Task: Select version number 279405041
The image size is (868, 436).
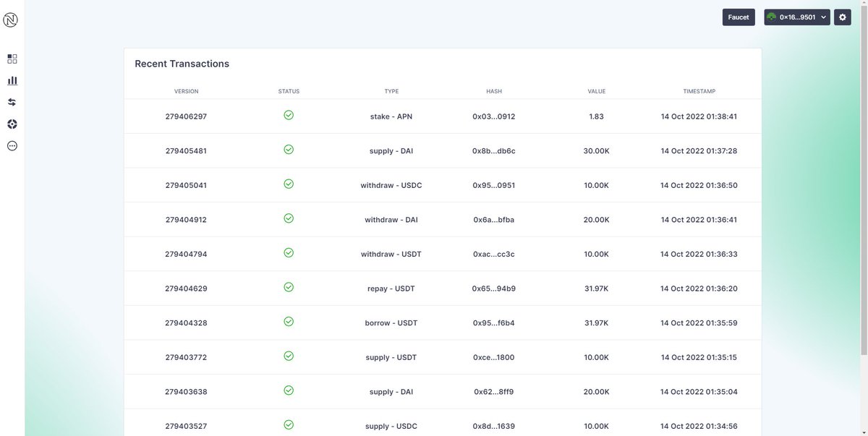Action: pos(186,185)
